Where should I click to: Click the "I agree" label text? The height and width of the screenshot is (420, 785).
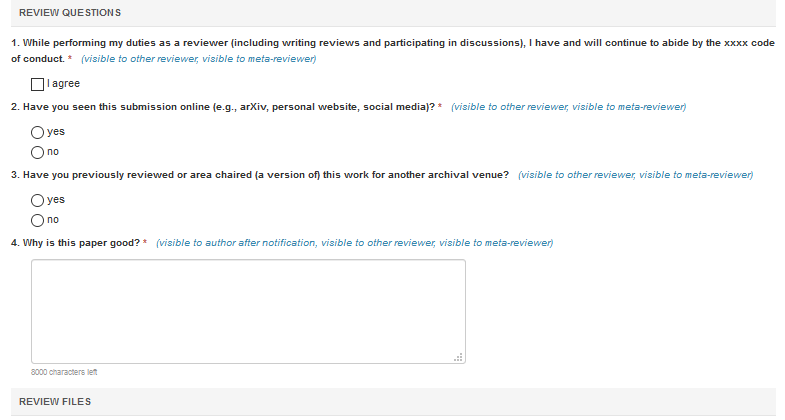click(64, 84)
